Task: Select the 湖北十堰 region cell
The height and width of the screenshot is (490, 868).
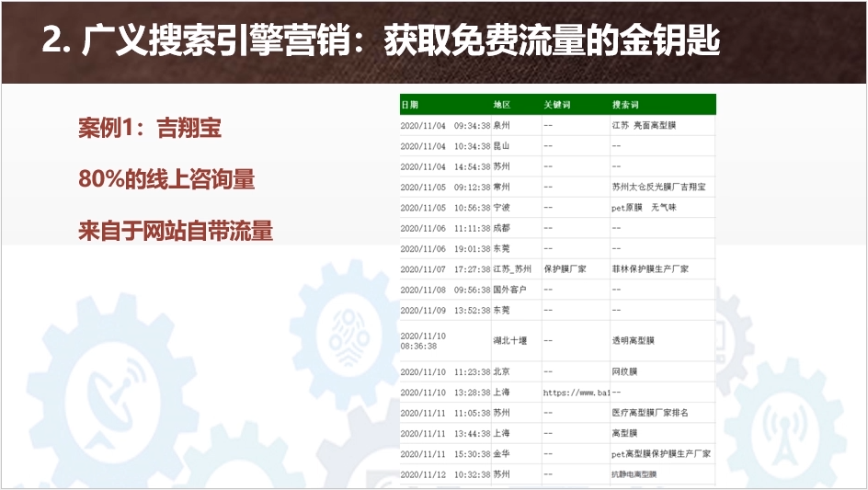Action: click(510, 340)
